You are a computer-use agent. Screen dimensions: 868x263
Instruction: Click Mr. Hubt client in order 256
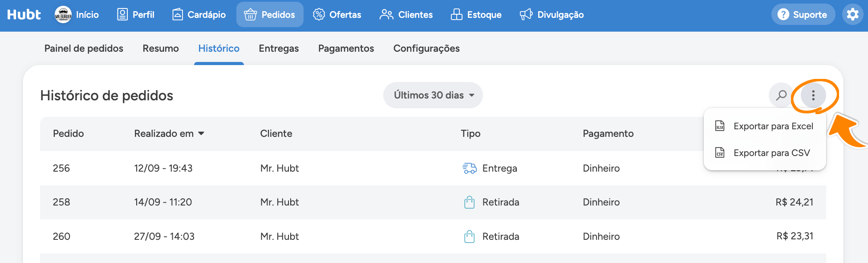(x=280, y=168)
